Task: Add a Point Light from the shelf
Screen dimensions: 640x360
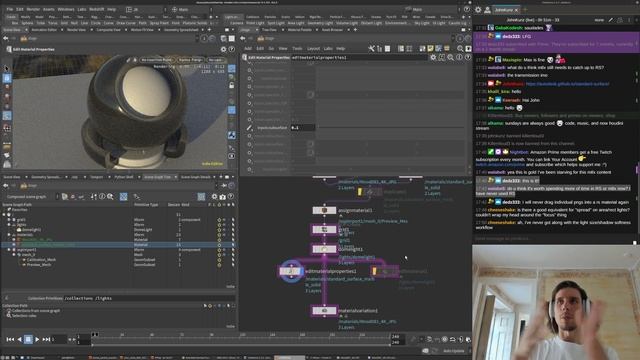Action: [x=256, y=23]
